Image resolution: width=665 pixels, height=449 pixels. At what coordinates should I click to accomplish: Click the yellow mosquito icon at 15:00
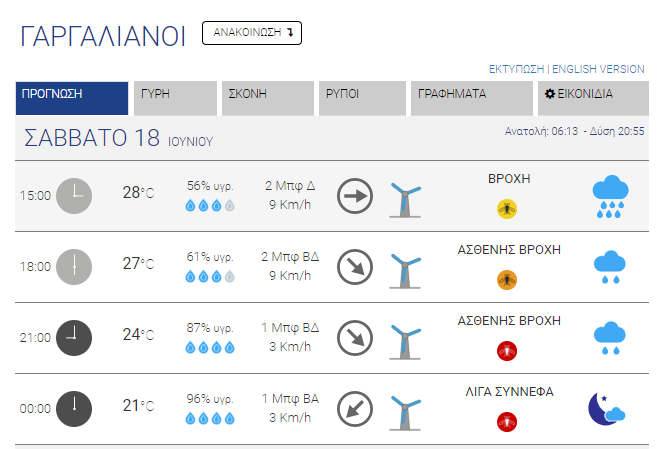click(x=507, y=209)
